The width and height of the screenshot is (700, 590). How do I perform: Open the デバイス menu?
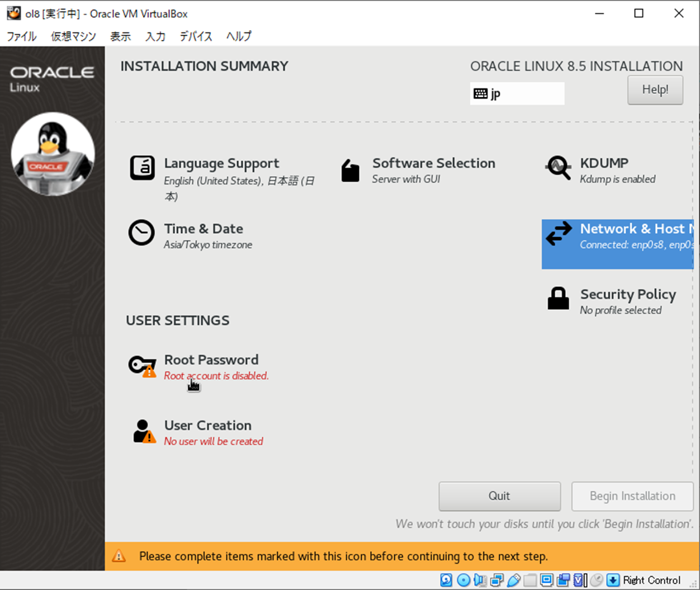196,36
